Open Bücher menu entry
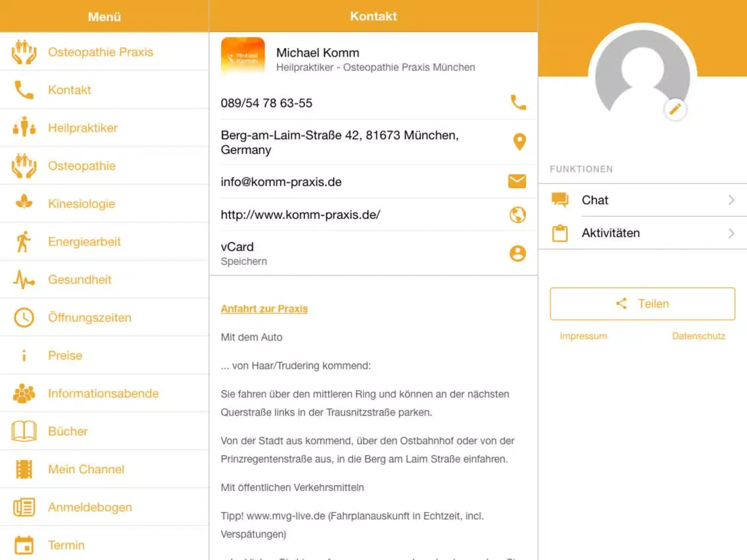The image size is (747, 560). pyautogui.click(x=105, y=431)
